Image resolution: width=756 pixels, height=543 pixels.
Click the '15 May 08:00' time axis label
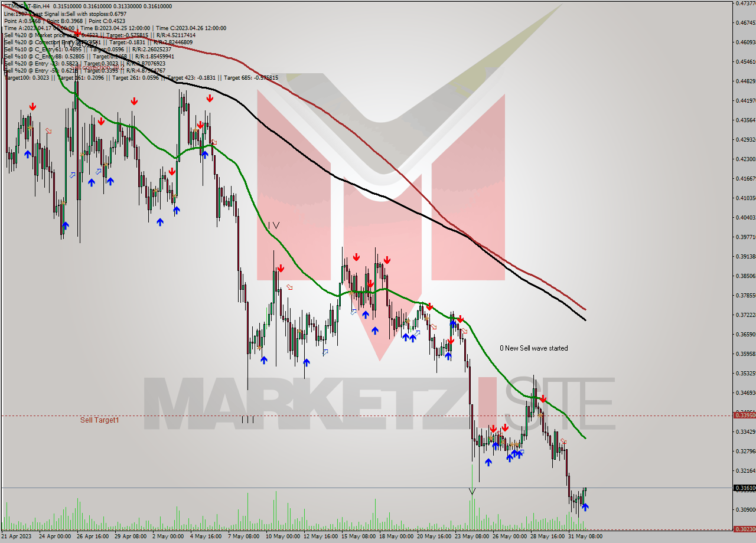(357, 537)
